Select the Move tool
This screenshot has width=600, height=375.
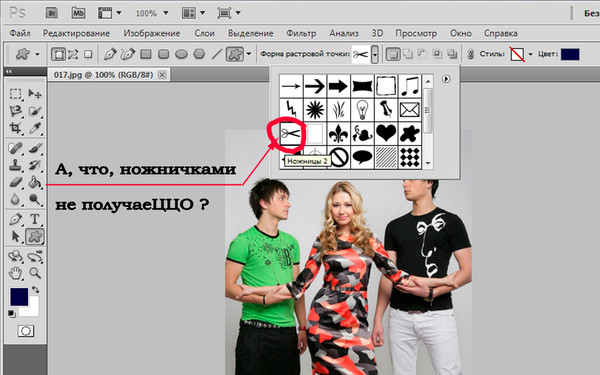click(35, 94)
